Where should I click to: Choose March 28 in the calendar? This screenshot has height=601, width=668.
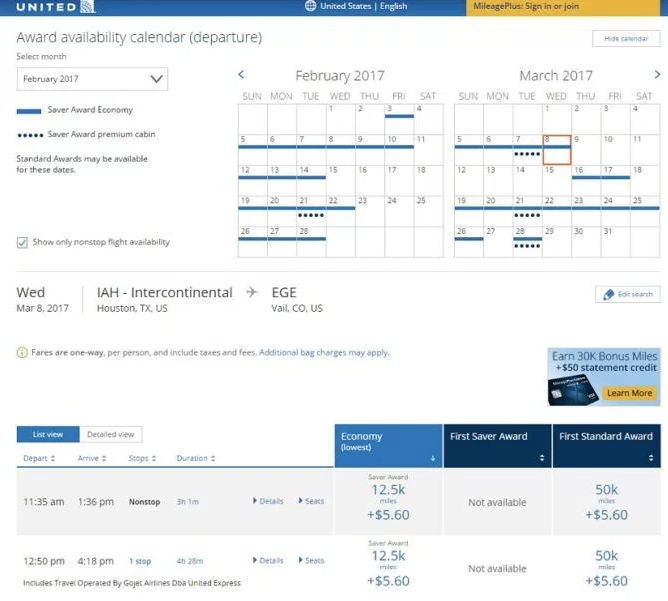pyautogui.click(x=527, y=242)
